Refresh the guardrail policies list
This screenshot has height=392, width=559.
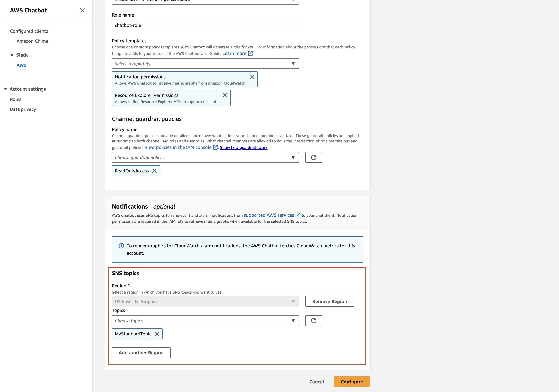(314, 157)
